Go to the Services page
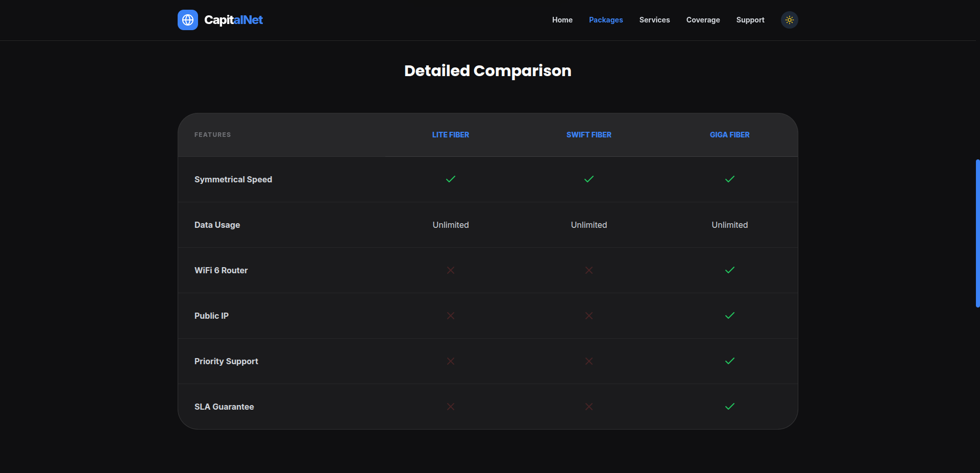 [x=654, y=20]
